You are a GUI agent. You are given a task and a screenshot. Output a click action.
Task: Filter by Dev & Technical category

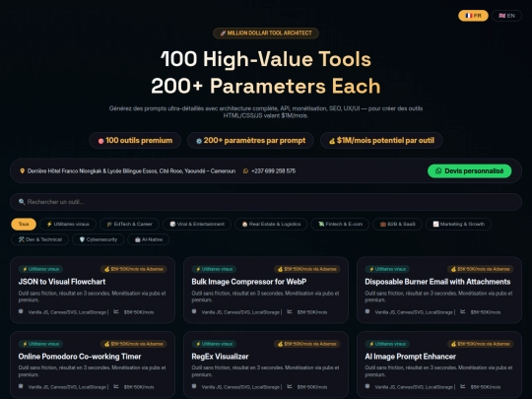(39, 239)
